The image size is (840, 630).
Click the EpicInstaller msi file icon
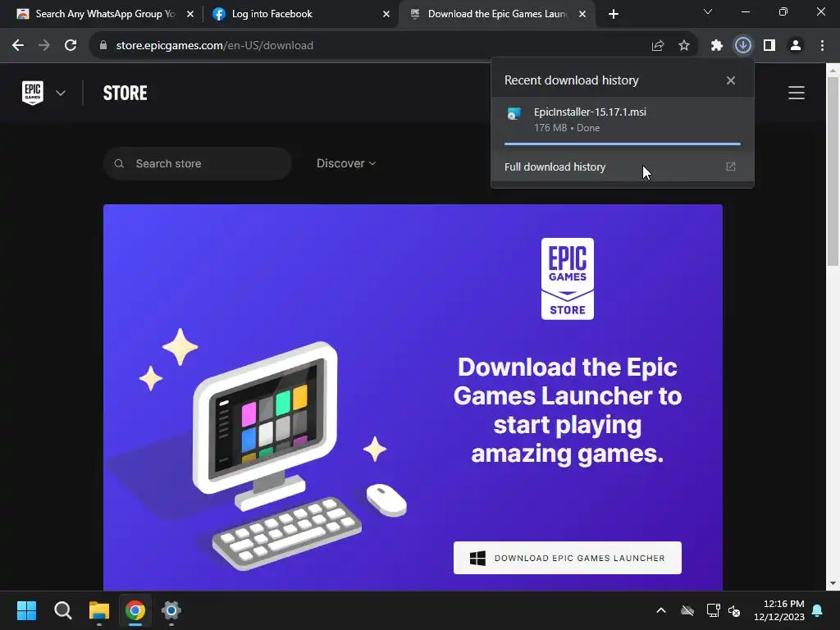click(x=514, y=113)
